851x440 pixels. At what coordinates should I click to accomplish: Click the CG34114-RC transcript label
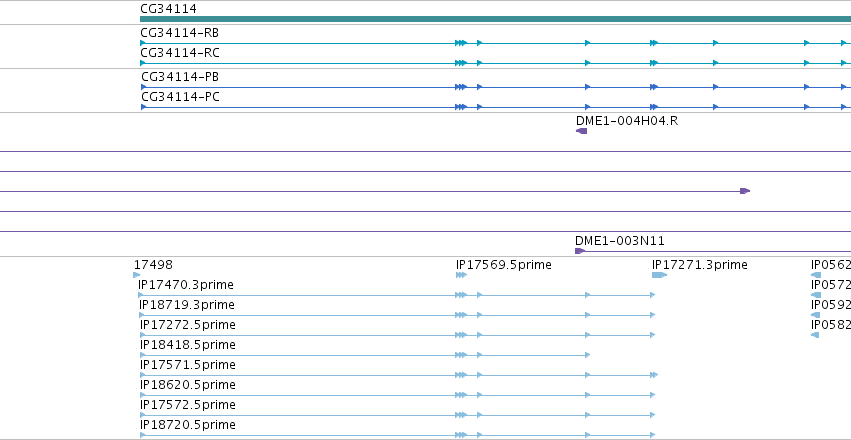point(180,53)
